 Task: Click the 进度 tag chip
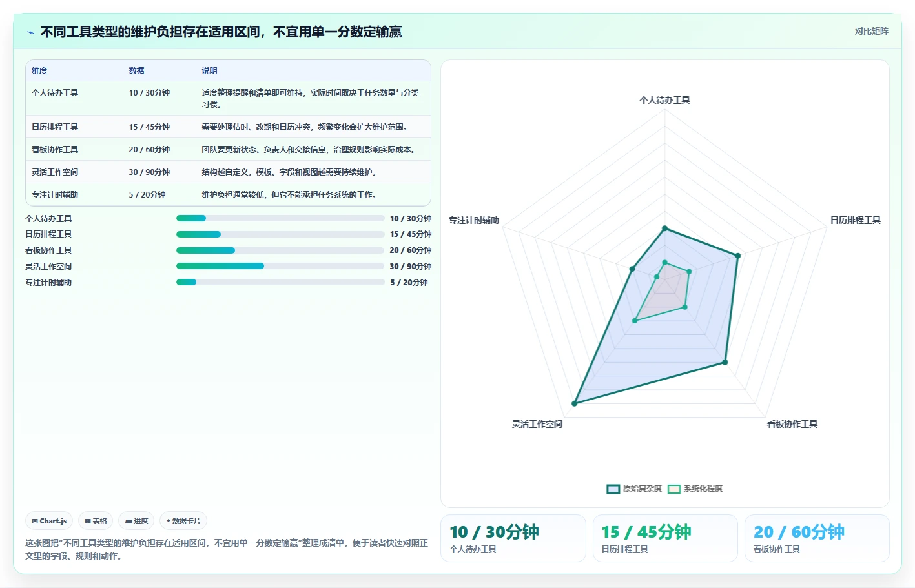tap(136, 521)
